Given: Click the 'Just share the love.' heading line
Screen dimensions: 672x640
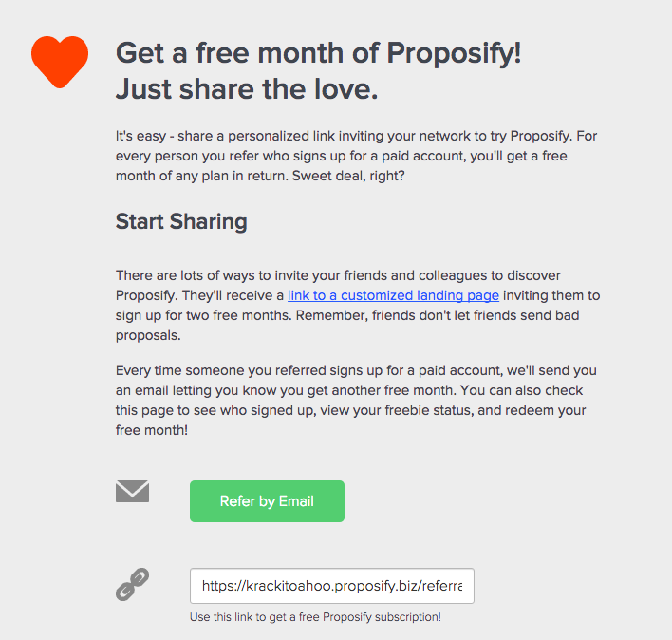Looking at the screenshot, I should [x=247, y=88].
